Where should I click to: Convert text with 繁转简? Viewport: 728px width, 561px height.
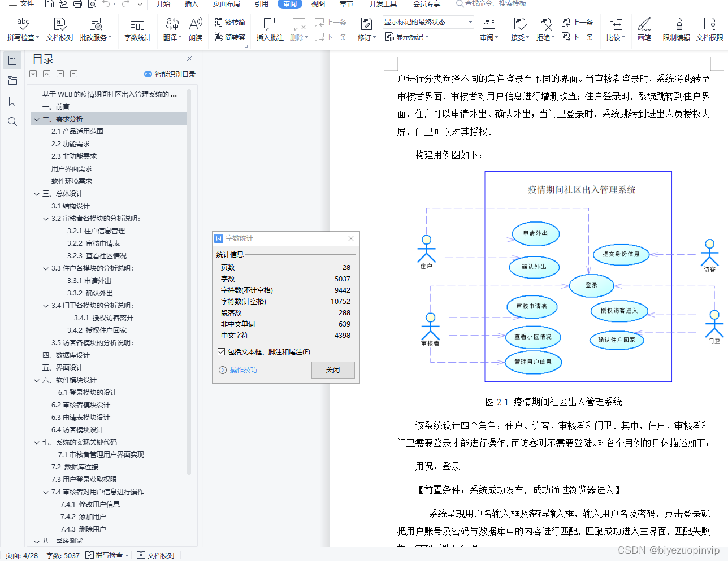229,22
